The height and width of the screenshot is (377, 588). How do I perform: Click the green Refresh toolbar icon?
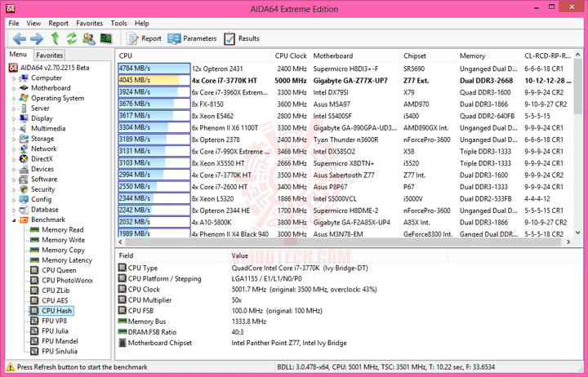pos(72,38)
